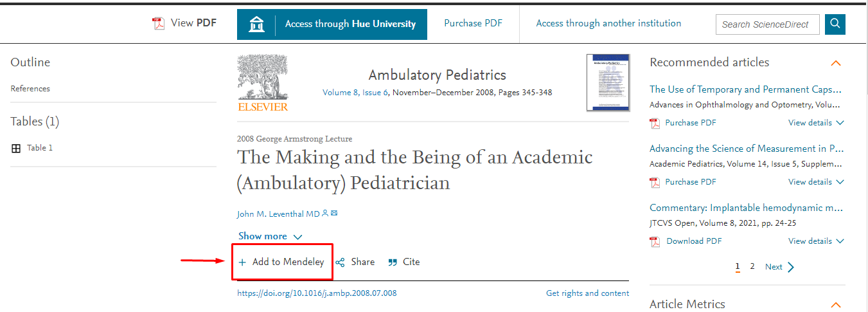The image size is (868, 312).
Task: Click the author email envelope icon
Action: (x=334, y=214)
